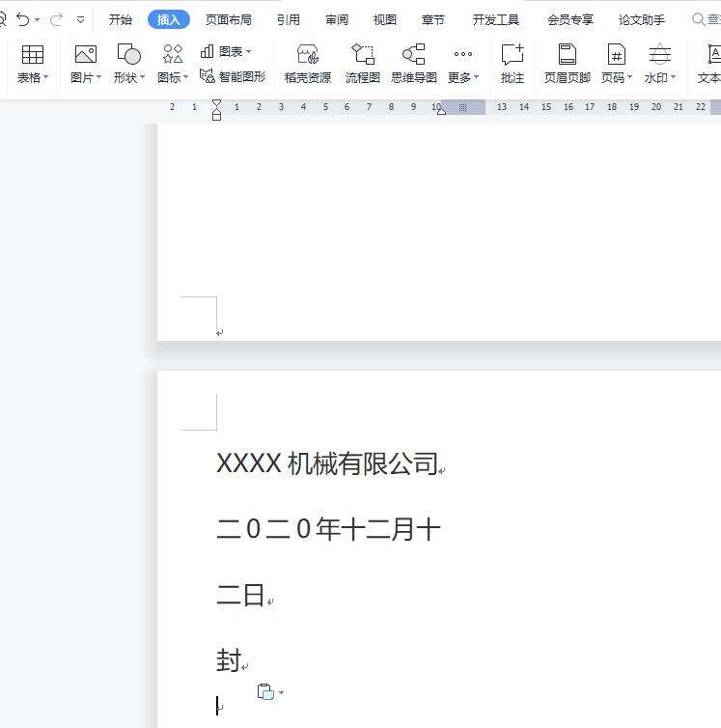Click the 水印 watermark icon
The height and width of the screenshot is (728, 721).
[x=660, y=54]
